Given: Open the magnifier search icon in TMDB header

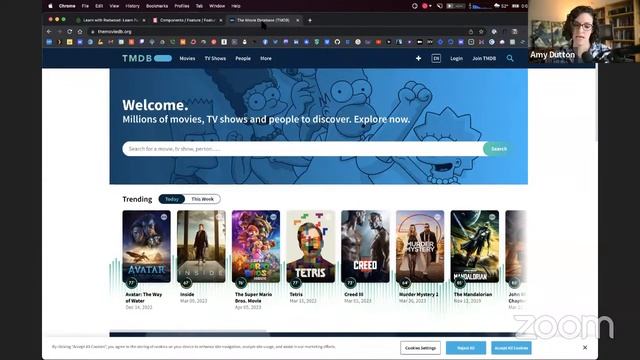Looking at the screenshot, I should point(510,58).
